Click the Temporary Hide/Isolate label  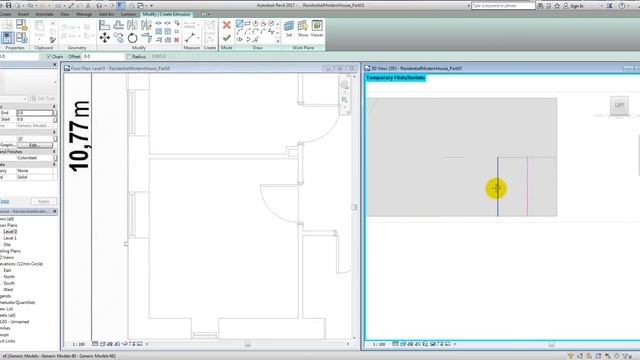pos(395,78)
